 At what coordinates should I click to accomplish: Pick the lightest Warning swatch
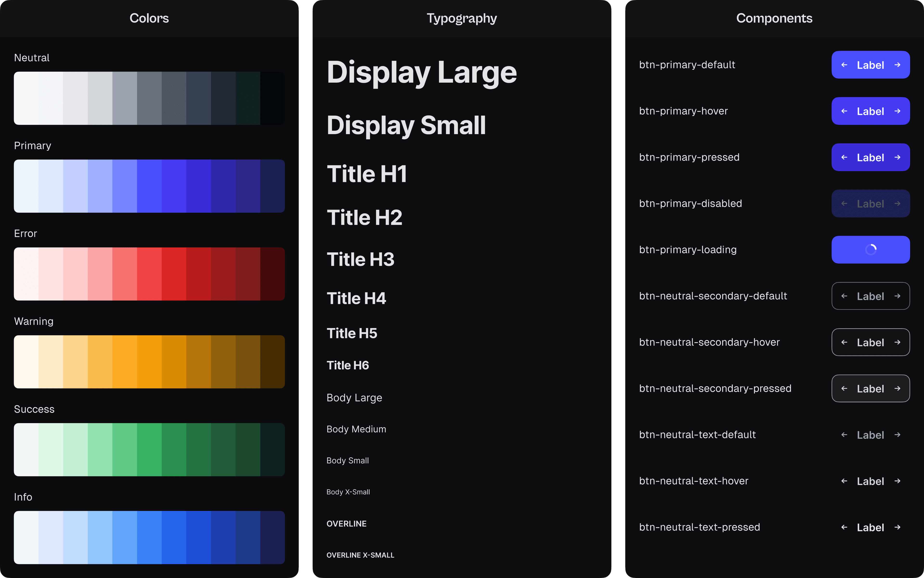click(26, 362)
